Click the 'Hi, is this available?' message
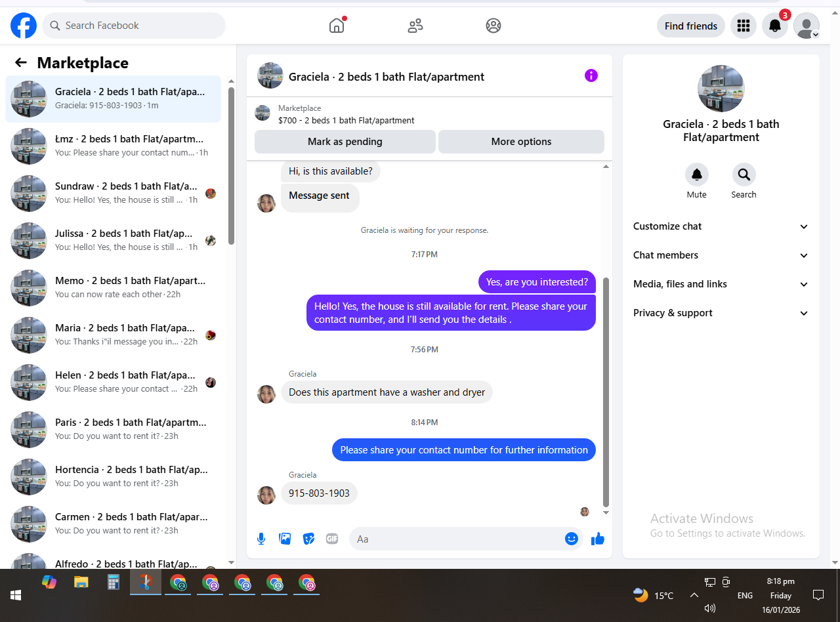This screenshot has height=622, width=840. point(331,171)
